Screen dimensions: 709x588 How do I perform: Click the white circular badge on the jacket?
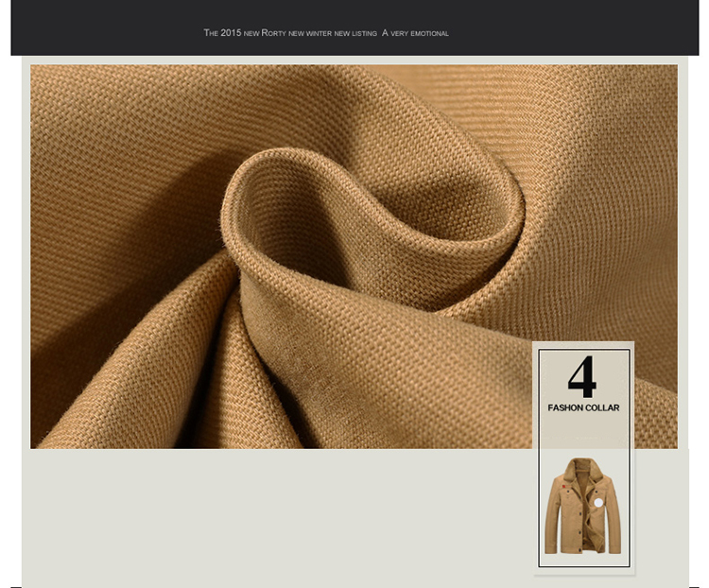597,502
